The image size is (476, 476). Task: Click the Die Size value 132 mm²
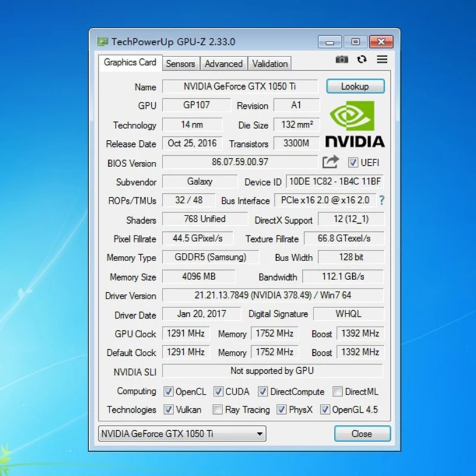coord(296,124)
